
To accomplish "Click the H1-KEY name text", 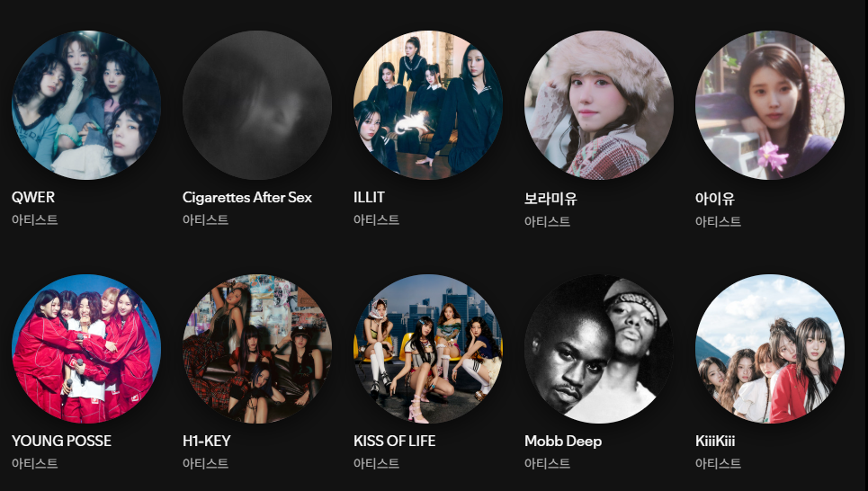I will (207, 441).
